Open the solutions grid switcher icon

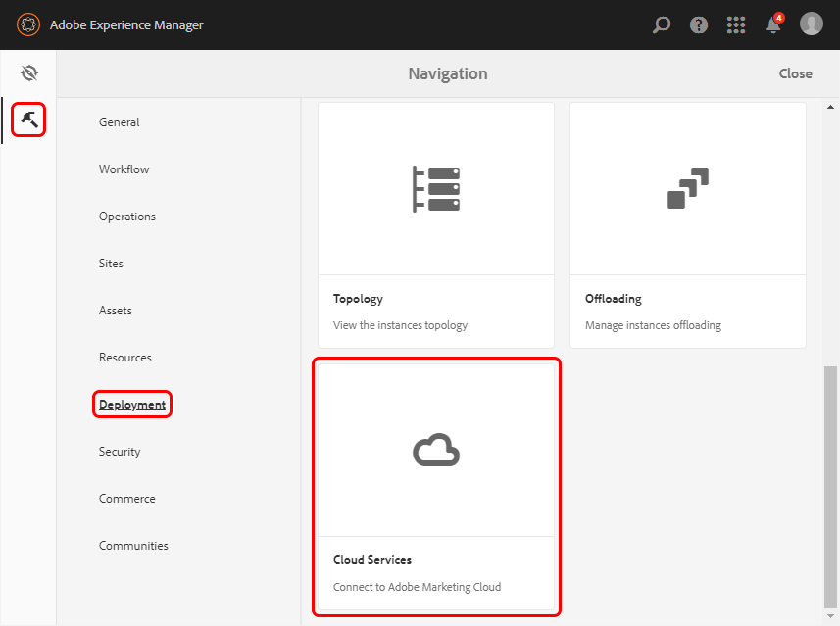pyautogui.click(x=736, y=24)
